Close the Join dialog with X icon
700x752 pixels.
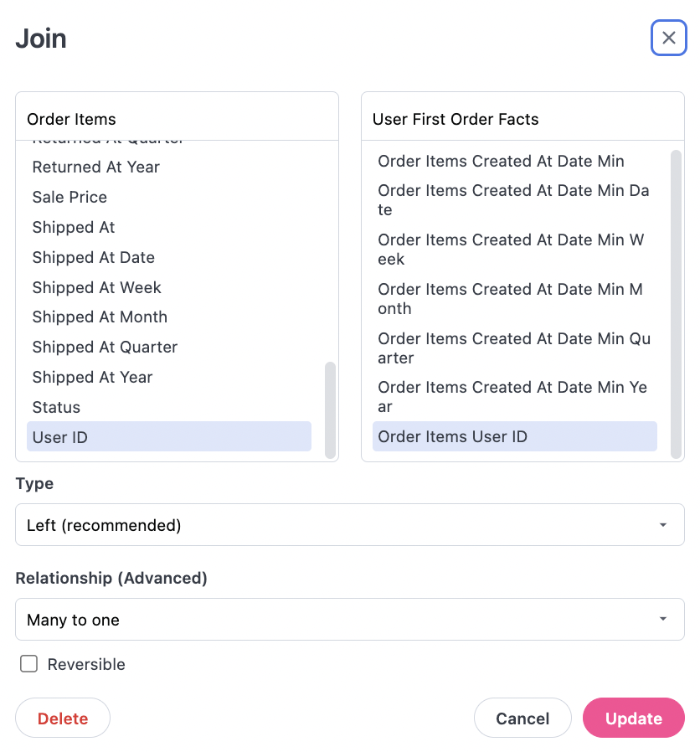(668, 38)
